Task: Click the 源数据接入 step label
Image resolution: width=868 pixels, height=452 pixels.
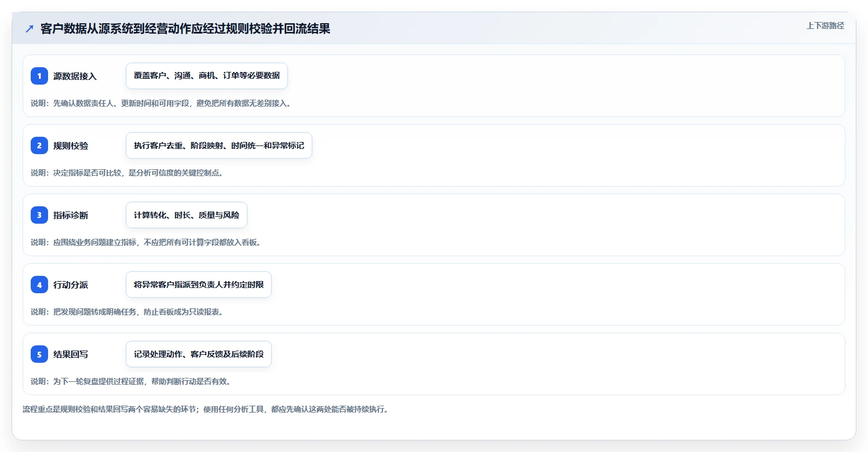Action: pos(75,76)
